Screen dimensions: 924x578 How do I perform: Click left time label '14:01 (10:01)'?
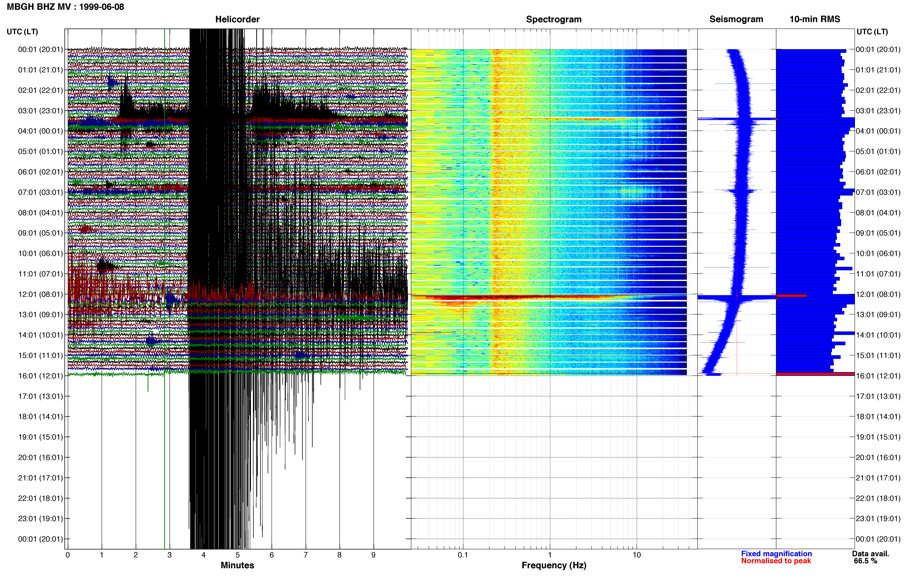click(40, 335)
